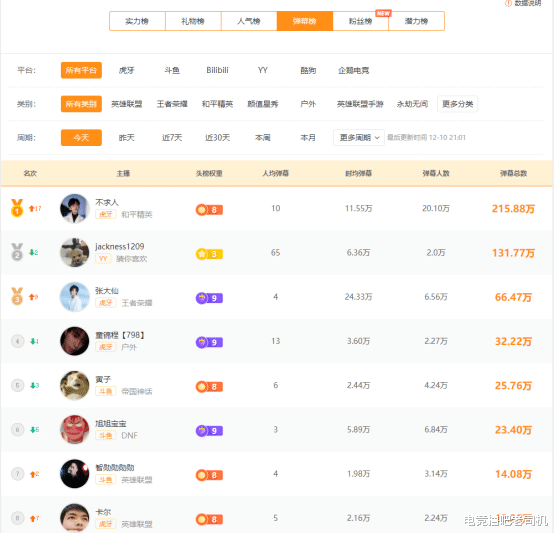
Task: Sort by 人均弹幕 column header
Action: click(x=276, y=173)
